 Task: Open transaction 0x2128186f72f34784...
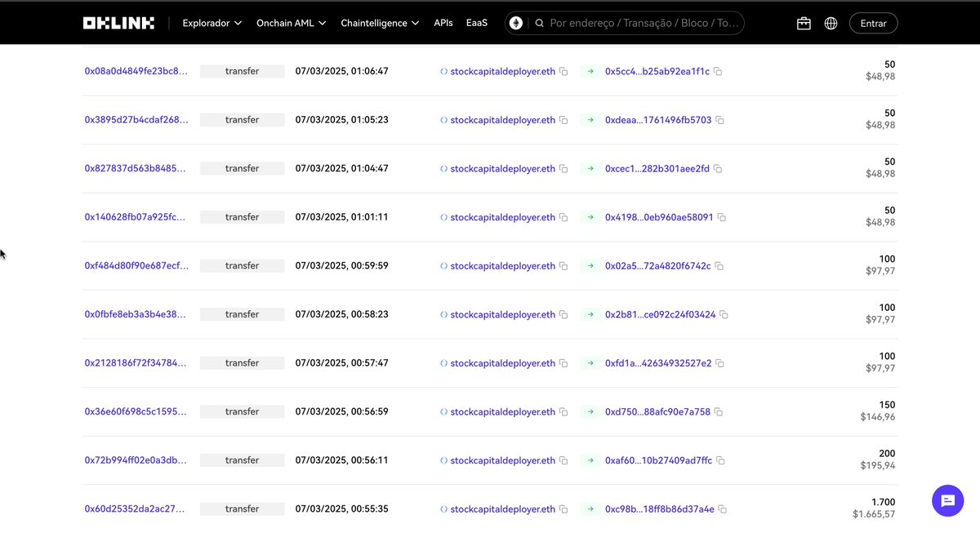(x=136, y=362)
